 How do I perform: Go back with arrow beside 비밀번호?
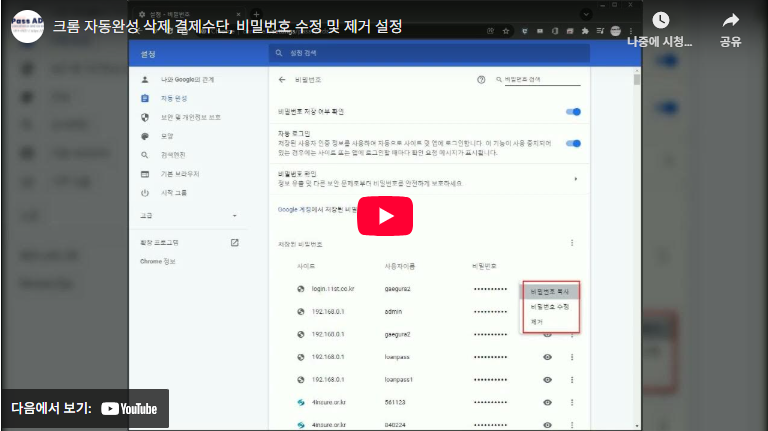pyautogui.click(x=282, y=79)
